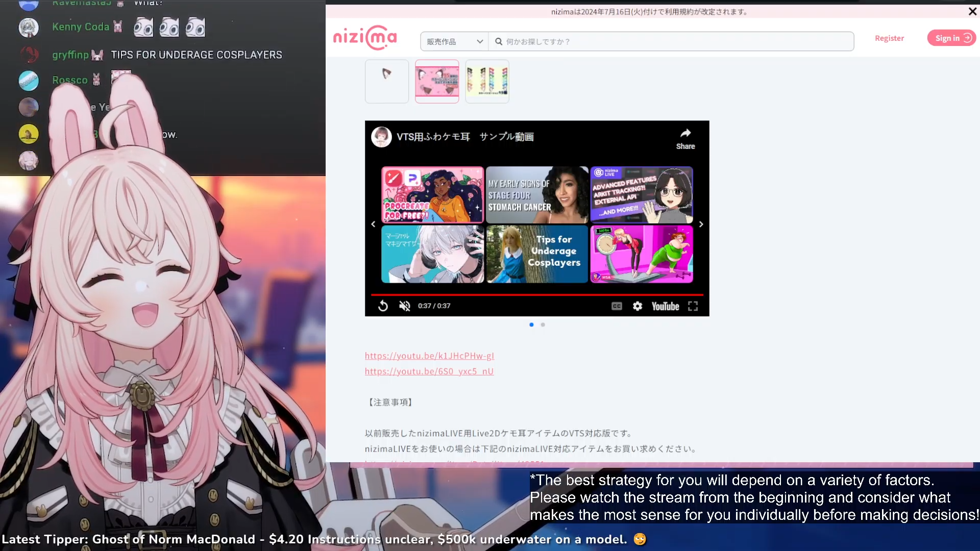Click gryffinp's username in chat
This screenshot has width=980, height=551.
[x=70, y=55]
